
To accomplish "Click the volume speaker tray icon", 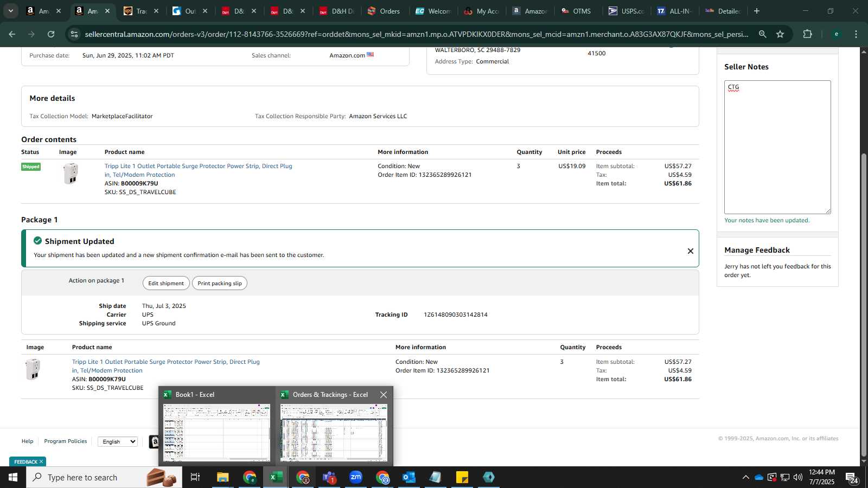I will pos(797,477).
